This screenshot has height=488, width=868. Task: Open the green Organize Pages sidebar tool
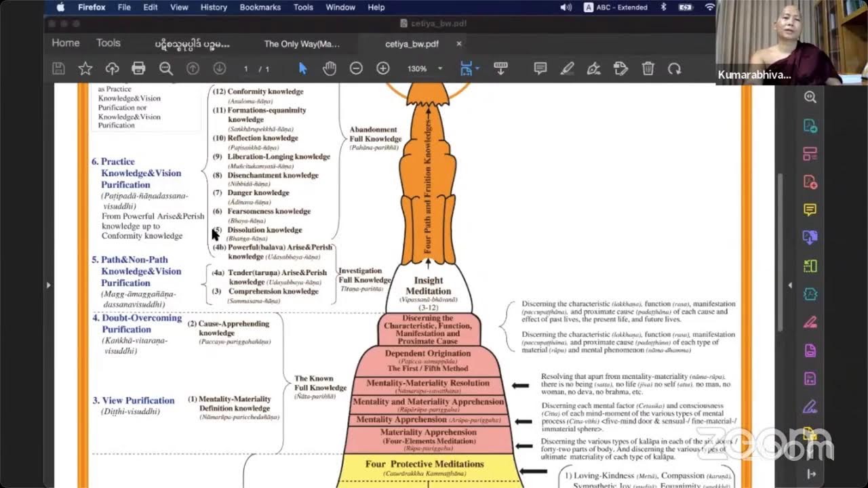tap(810, 266)
